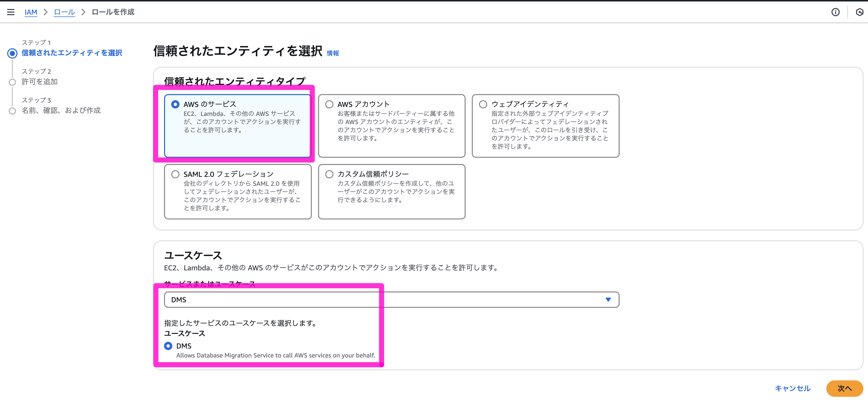Choose the カスタム信頼ポリシー radio option

[329, 174]
